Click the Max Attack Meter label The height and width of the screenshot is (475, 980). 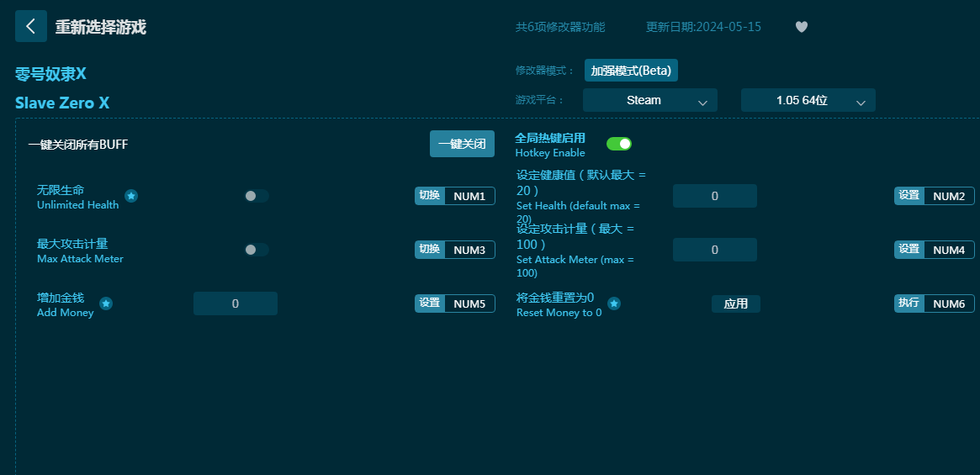tap(80, 259)
